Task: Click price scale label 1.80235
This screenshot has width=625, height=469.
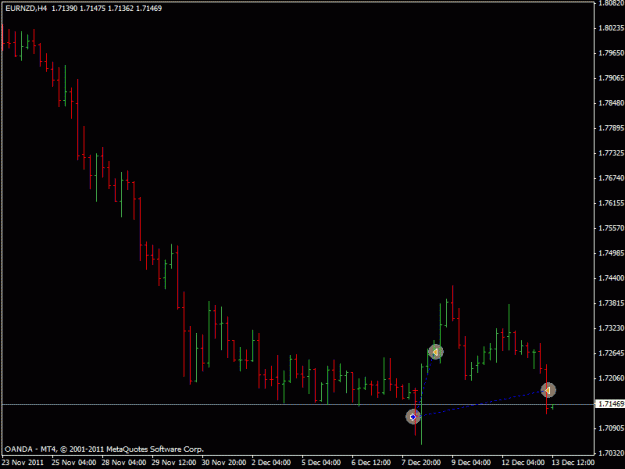Action: [x=611, y=28]
